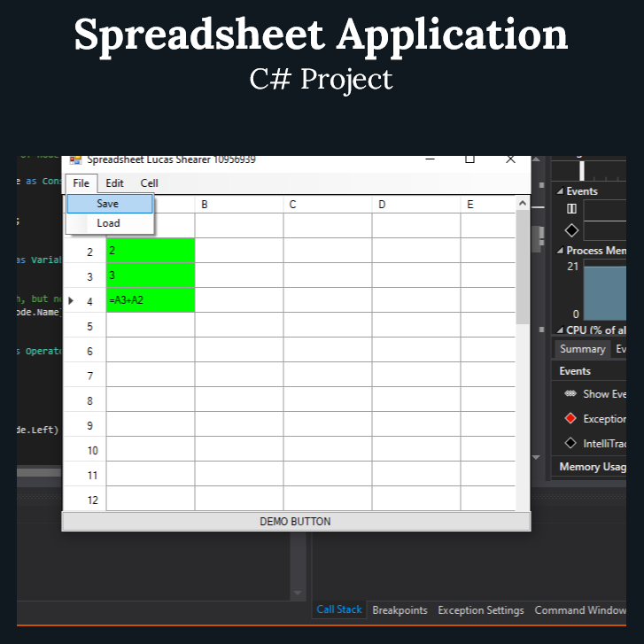
Task: Choose Save from the File dropdown
Action: coord(110,204)
